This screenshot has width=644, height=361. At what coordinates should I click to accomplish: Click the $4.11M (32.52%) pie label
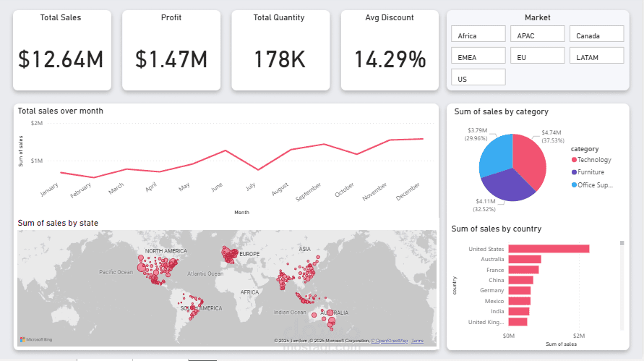point(484,205)
